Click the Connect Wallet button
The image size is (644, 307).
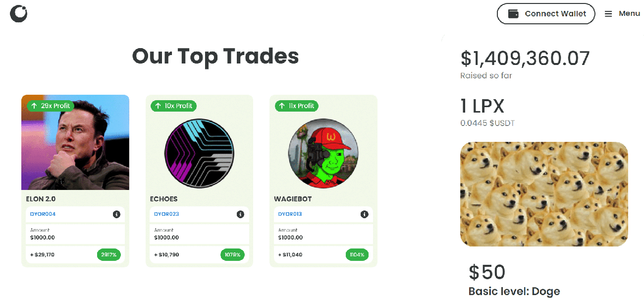546,13
